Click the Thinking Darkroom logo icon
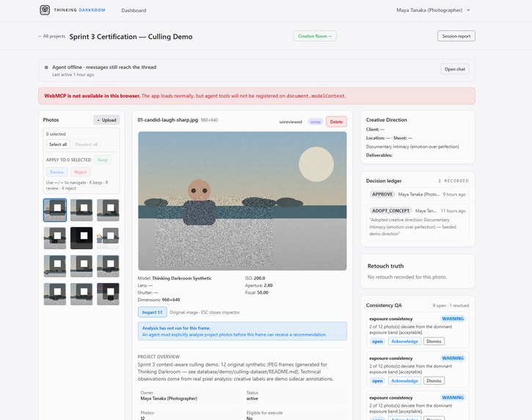The width and height of the screenshot is (532, 420). click(45, 10)
